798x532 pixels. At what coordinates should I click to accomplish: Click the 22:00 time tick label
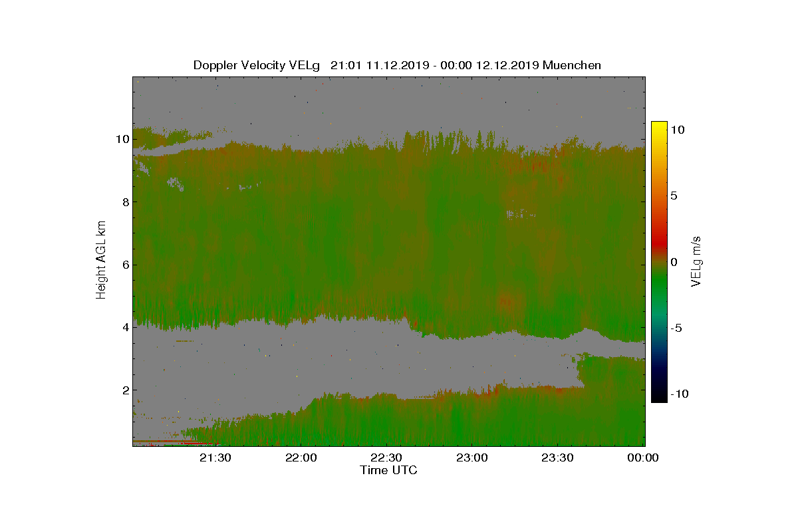[301, 458]
